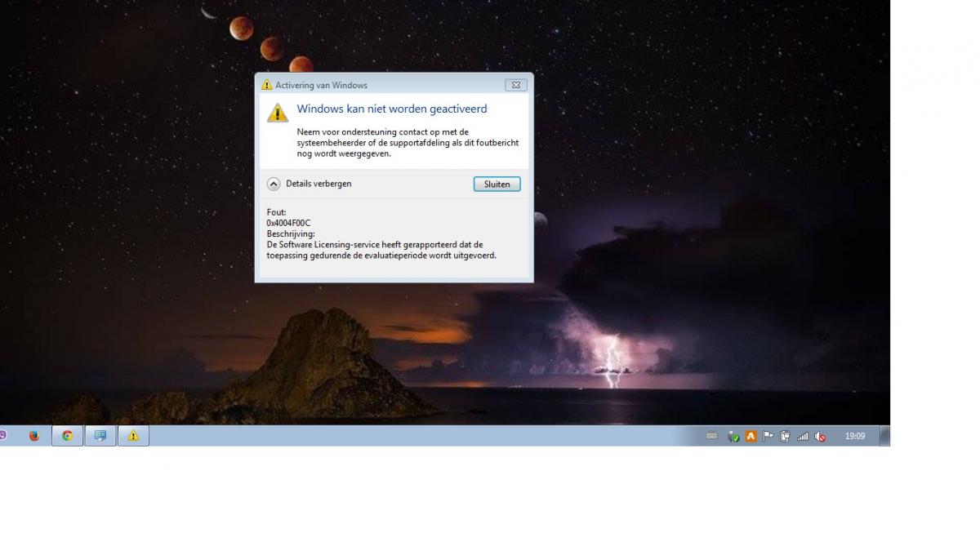980x551 pixels.
Task: Open the touch keyboard tray icon
Action: tap(711, 437)
